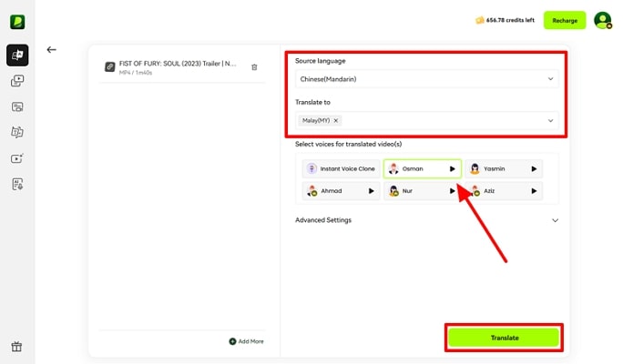The height and width of the screenshot is (364, 623).
Task: Choose the Instant Voice Clone option
Action: tap(340, 168)
